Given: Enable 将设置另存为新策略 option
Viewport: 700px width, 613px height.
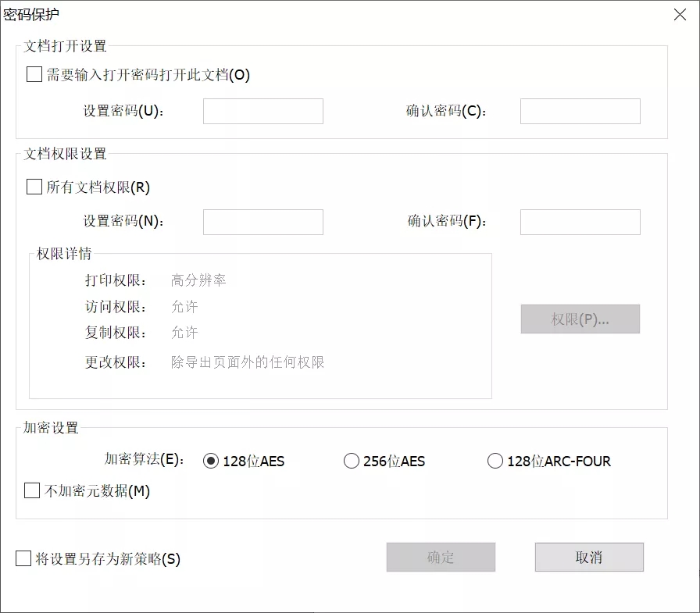Looking at the screenshot, I should click(x=21, y=559).
